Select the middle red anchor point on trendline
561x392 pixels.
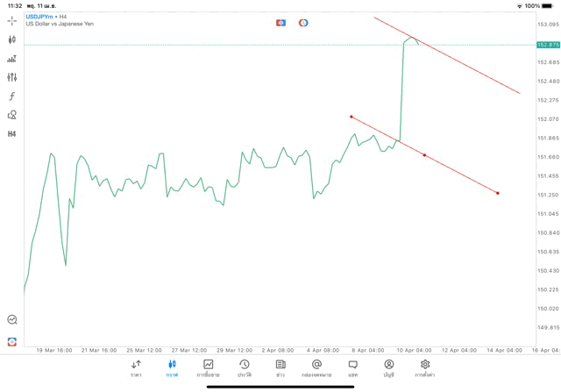[425, 155]
